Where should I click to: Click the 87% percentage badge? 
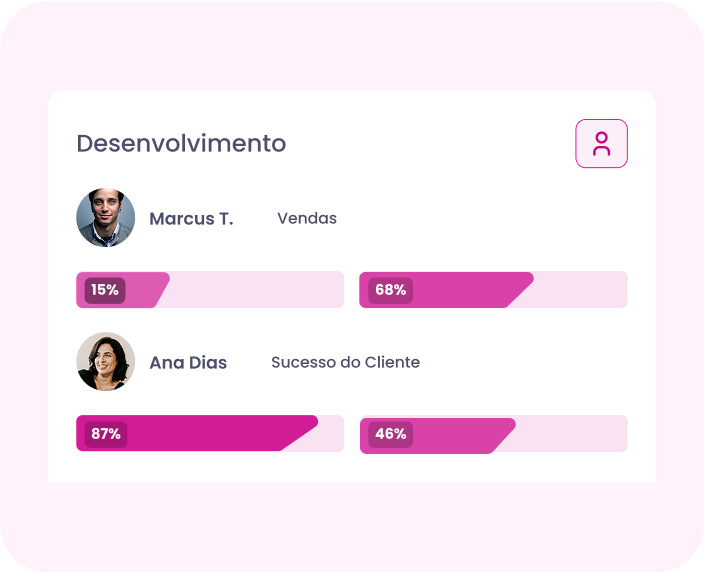[x=106, y=434]
